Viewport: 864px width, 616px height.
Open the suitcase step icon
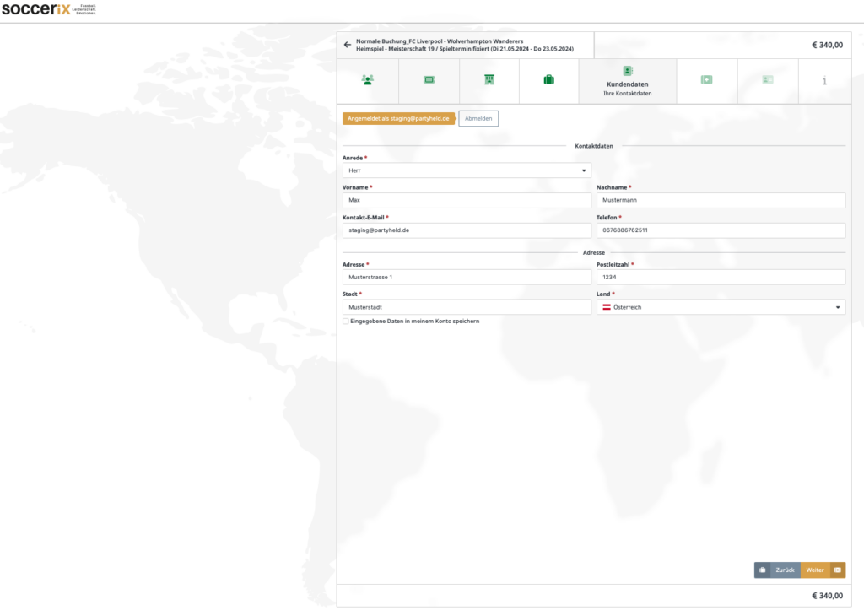[548, 80]
